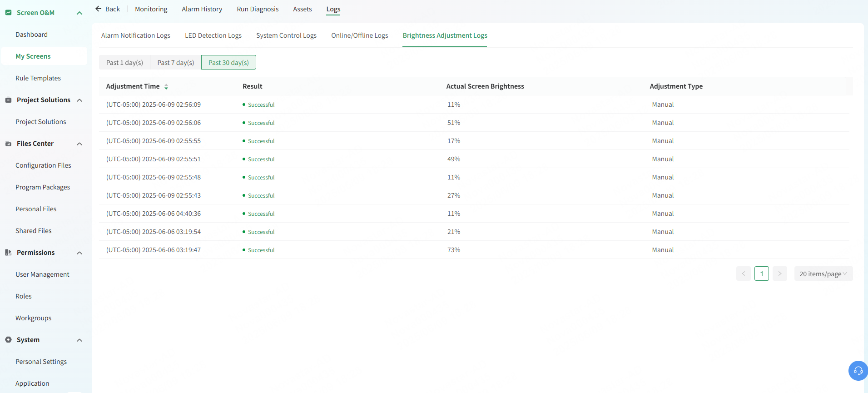
Task: Switch to Online/Offline Logs tab
Action: pos(360,35)
